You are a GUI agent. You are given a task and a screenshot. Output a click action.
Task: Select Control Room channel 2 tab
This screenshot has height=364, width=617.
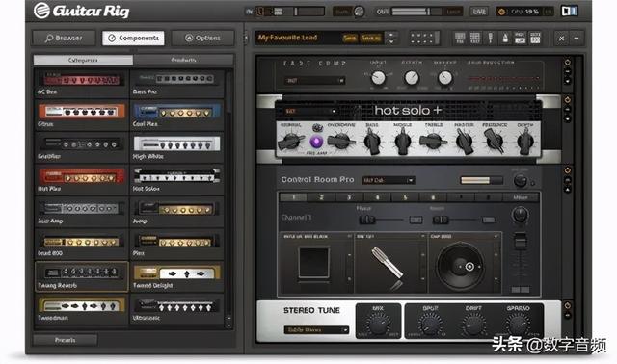321,197
